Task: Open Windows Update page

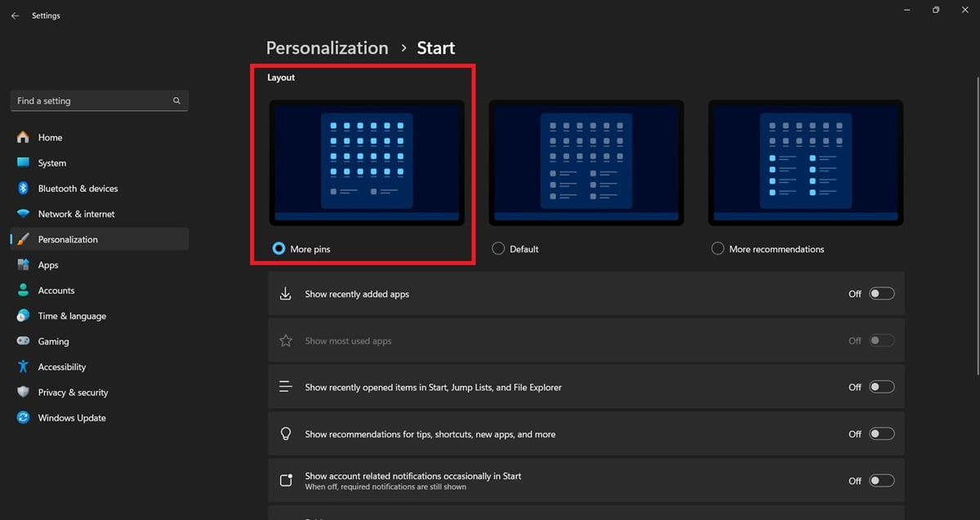Action: tap(100, 417)
